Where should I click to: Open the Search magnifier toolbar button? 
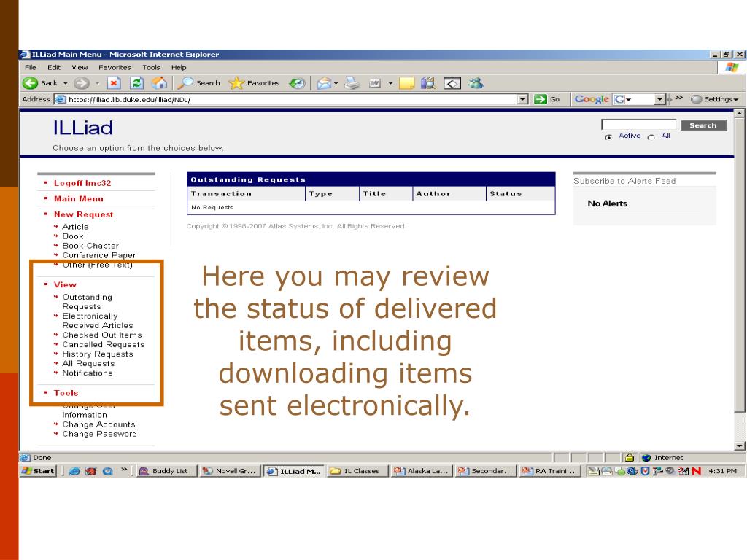pos(198,83)
